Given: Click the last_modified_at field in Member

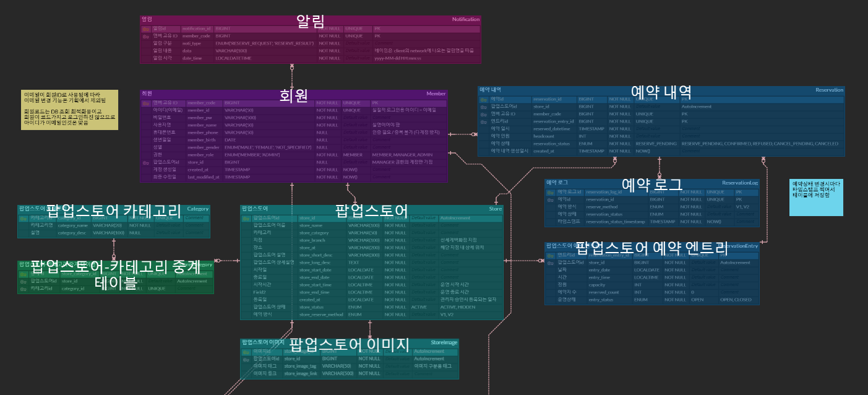Looking at the screenshot, I should pyautogui.click(x=204, y=177).
